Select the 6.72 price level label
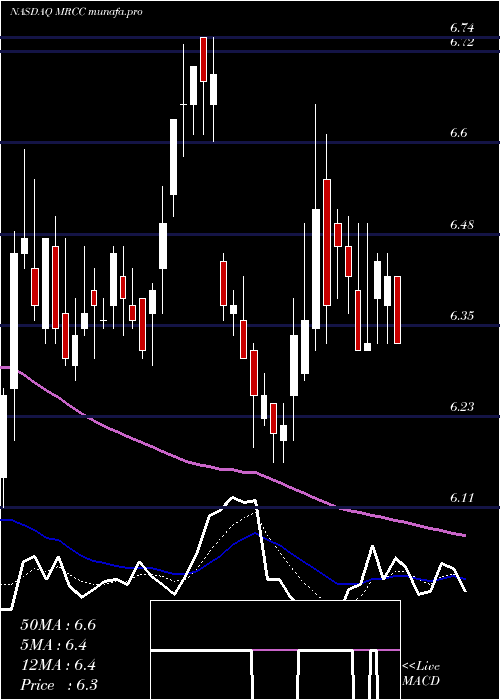The height and width of the screenshot is (700, 500). (462, 42)
